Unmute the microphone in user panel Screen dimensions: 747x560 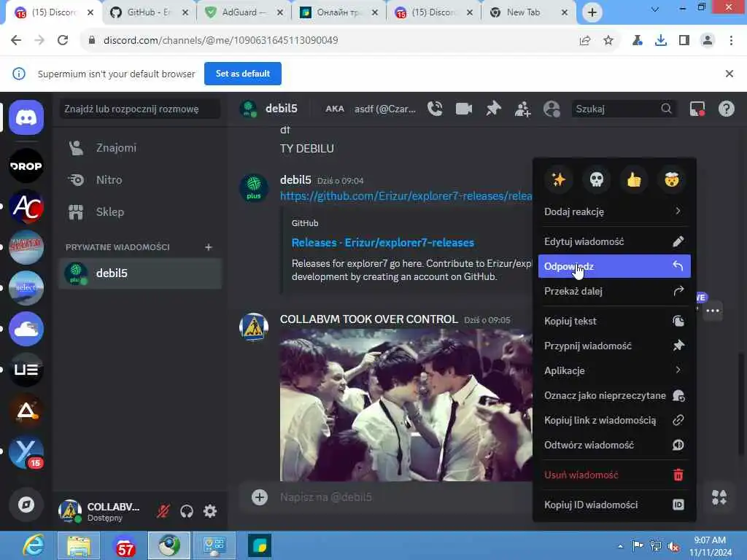coord(163,511)
